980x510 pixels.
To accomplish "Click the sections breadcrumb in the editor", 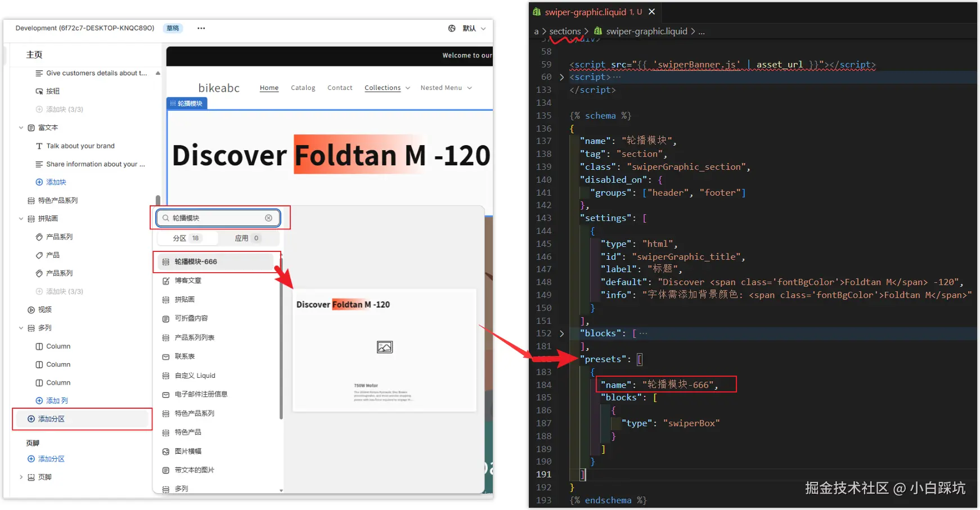I will click(x=565, y=31).
